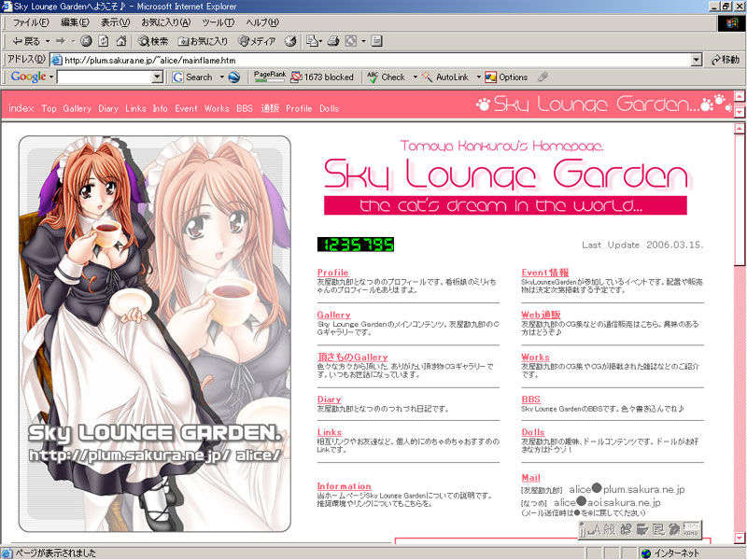Open the 検索 search pane
Image resolution: width=747 pixels, height=560 pixels.
click(153, 41)
